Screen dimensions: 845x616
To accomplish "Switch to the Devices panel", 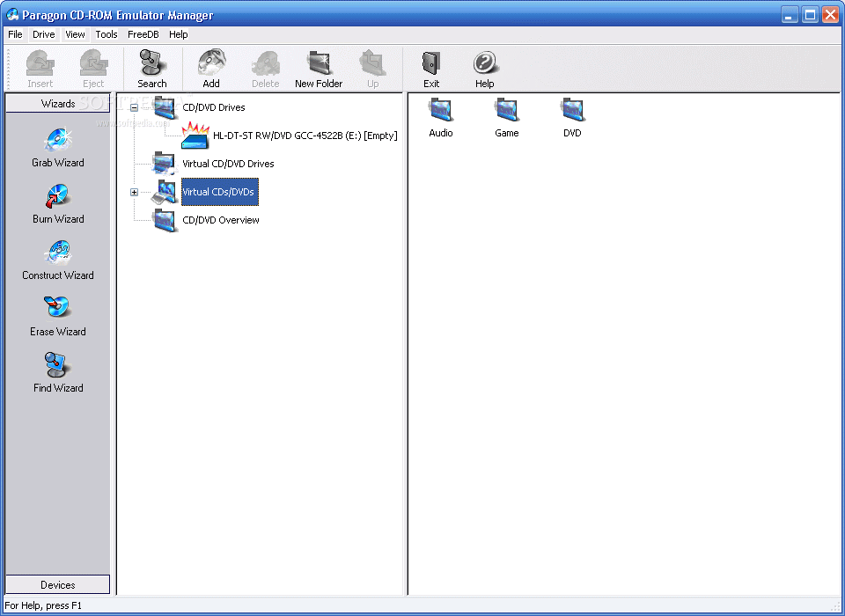I will click(x=58, y=584).
